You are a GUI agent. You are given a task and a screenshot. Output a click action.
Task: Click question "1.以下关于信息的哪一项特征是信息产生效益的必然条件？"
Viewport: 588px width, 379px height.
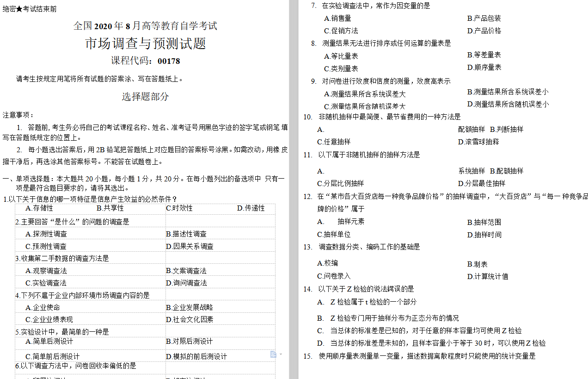[x=91, y=199]
